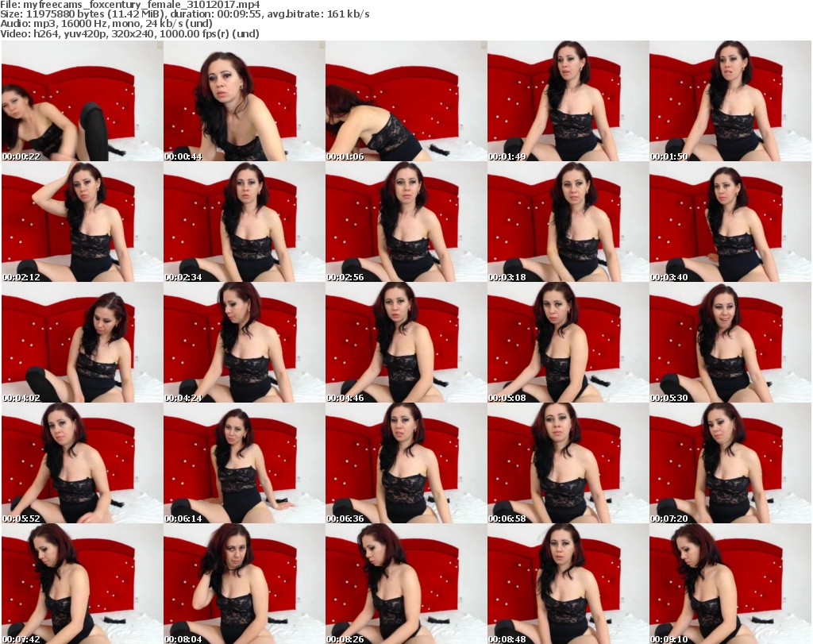This screenshot has width=813, height=644.
Task: View the frame stamped 00:08:48
Action: [x=568, y=584]
